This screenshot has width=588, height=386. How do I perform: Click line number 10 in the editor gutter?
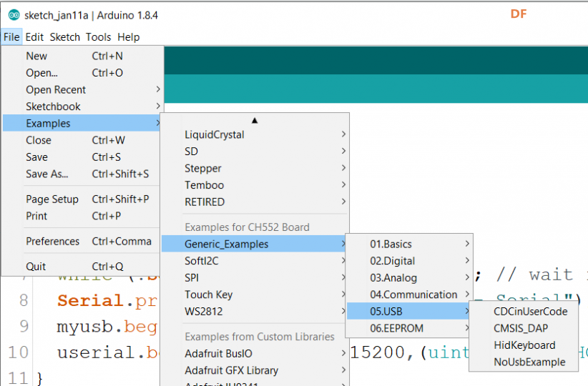(x=19, y=352)
